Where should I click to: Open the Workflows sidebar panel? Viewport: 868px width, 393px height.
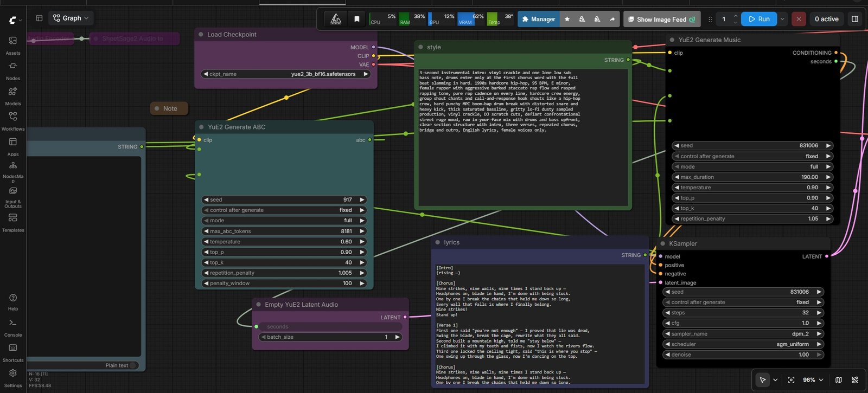pos(13,121)
